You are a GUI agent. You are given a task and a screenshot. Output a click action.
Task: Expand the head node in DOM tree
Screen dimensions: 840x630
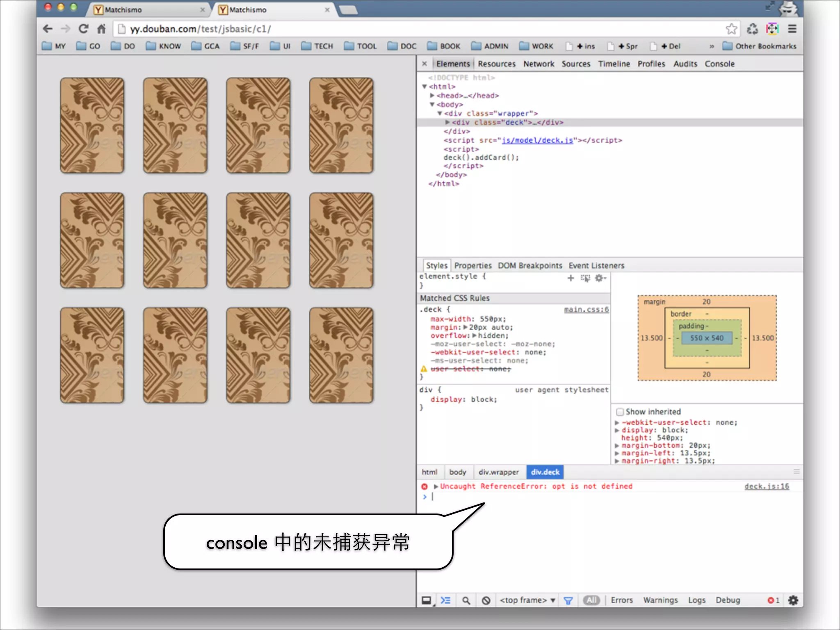(x=432, y=95)
